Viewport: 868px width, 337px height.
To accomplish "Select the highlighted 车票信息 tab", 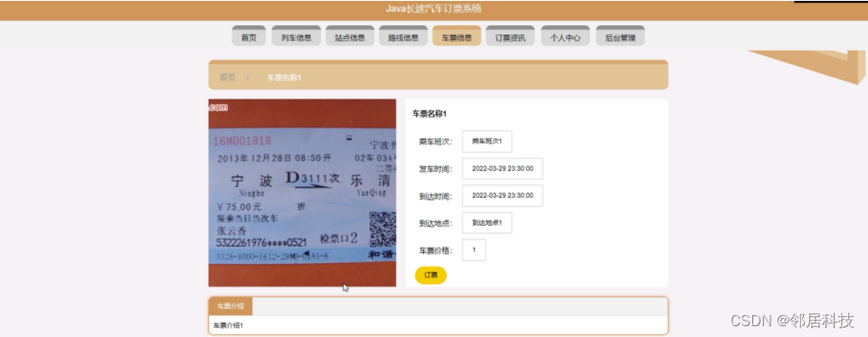I will tap(457, 36).
